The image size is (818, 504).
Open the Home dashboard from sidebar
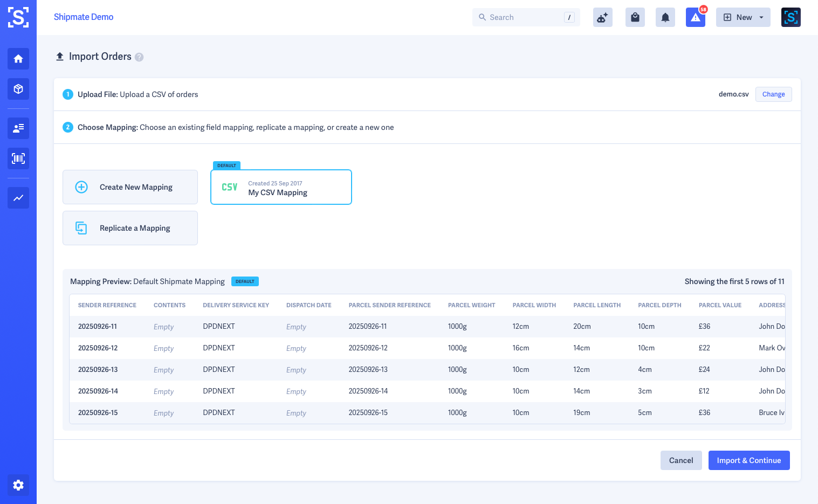[x=18, y=59]
